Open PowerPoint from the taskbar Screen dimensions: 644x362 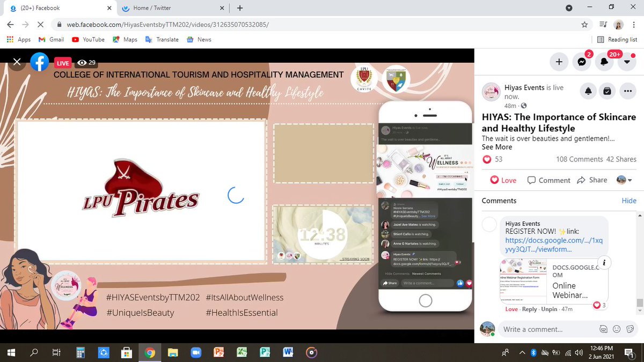pyautogui.click(x=218, y=352)
